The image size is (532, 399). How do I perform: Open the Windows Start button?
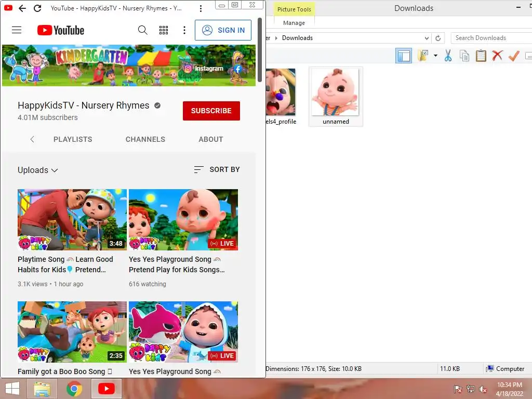12,389
